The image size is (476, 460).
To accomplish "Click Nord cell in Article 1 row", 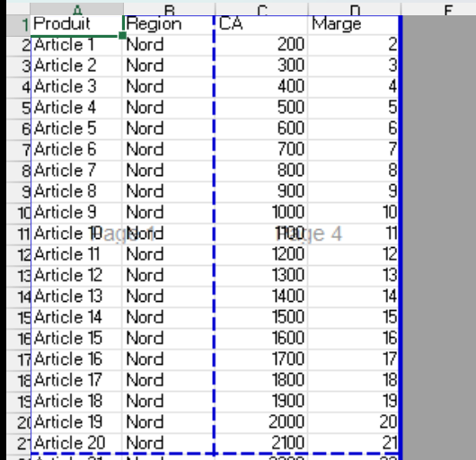I will click(x=169, y=45).
